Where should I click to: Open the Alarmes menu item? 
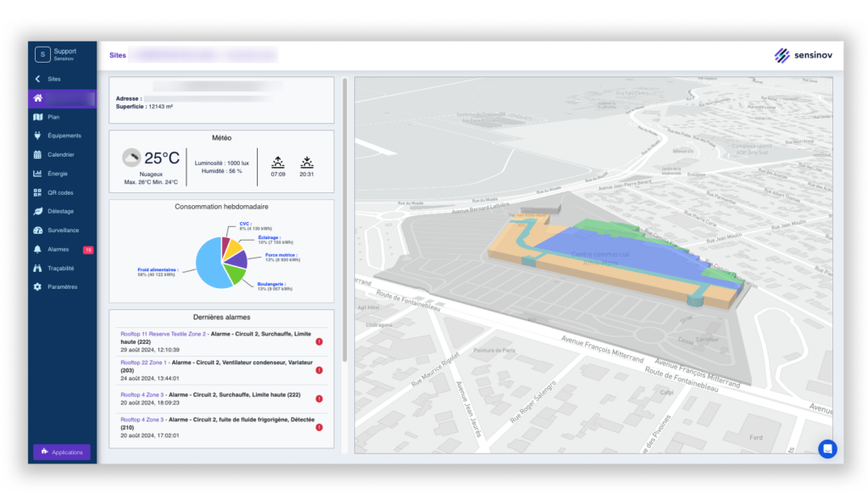click(x=58, y=249)
